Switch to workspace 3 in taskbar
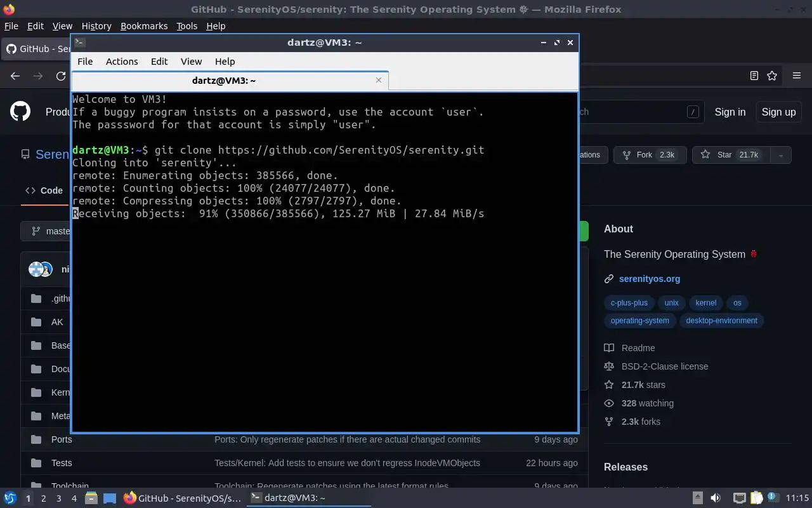This screenshot has height=508, width=812. click(58, 498)
